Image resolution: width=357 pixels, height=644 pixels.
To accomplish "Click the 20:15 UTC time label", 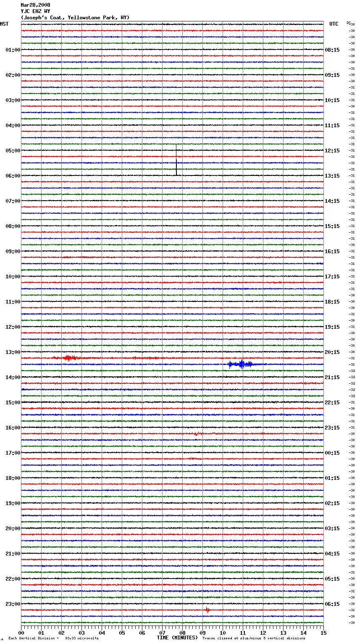I will pyautogui.click(x=332, y=352).
